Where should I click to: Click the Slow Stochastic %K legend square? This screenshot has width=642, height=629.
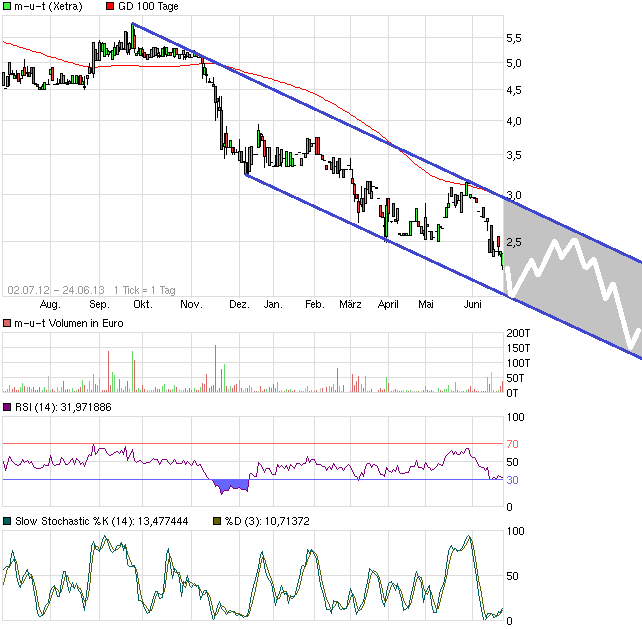(8, 522)
